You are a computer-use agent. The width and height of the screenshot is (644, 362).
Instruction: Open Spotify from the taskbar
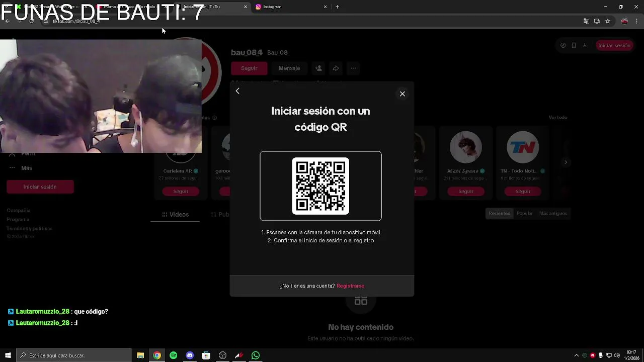pos(174,355)
